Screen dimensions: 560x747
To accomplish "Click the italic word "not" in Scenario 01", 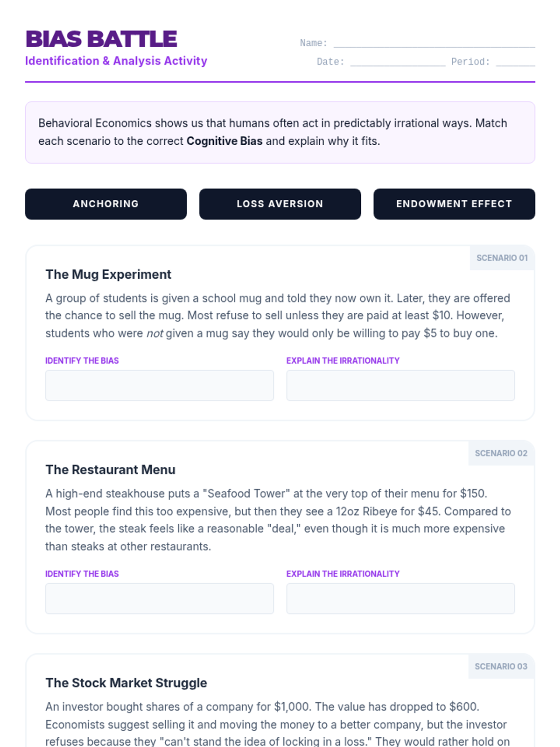I will (x=155, y=333).
